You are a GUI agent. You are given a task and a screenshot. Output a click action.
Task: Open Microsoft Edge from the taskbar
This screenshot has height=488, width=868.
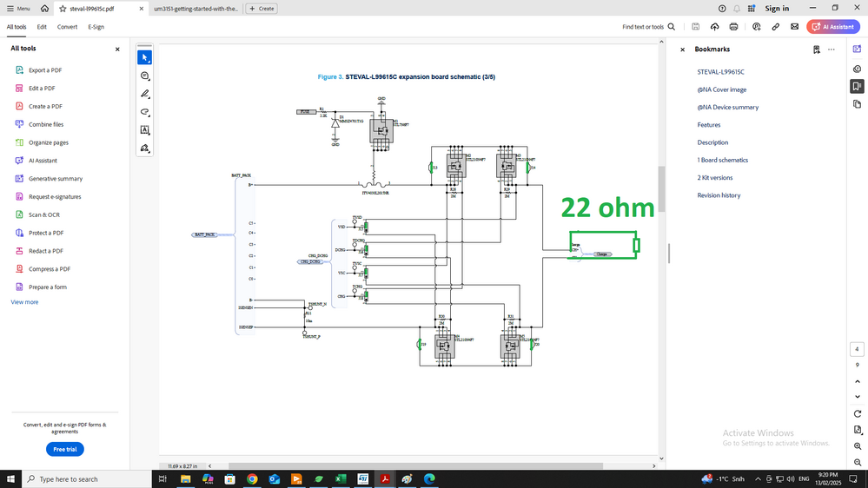pos(429,478)
